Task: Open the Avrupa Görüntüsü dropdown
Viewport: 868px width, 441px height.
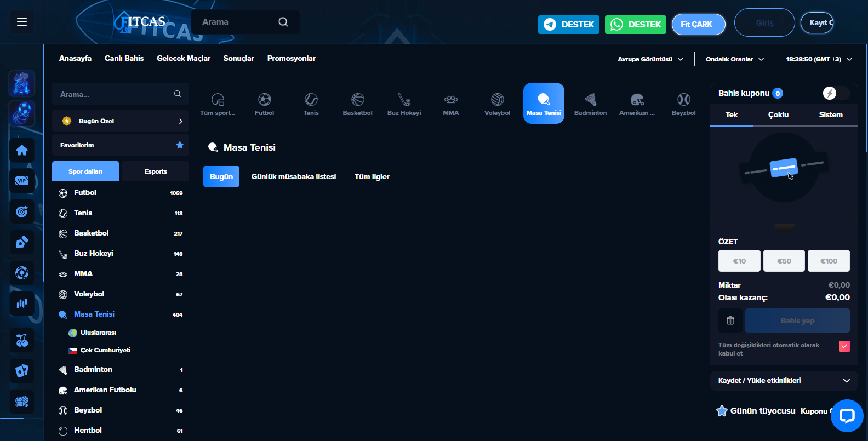Action: point(650,59)
